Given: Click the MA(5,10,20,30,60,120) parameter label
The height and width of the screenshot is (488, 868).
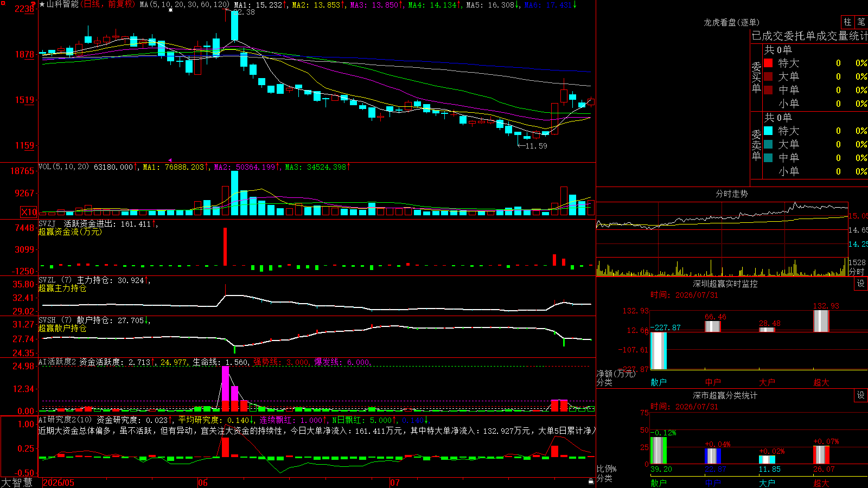Looking at the screenshot, I should (x=184, y=4).
